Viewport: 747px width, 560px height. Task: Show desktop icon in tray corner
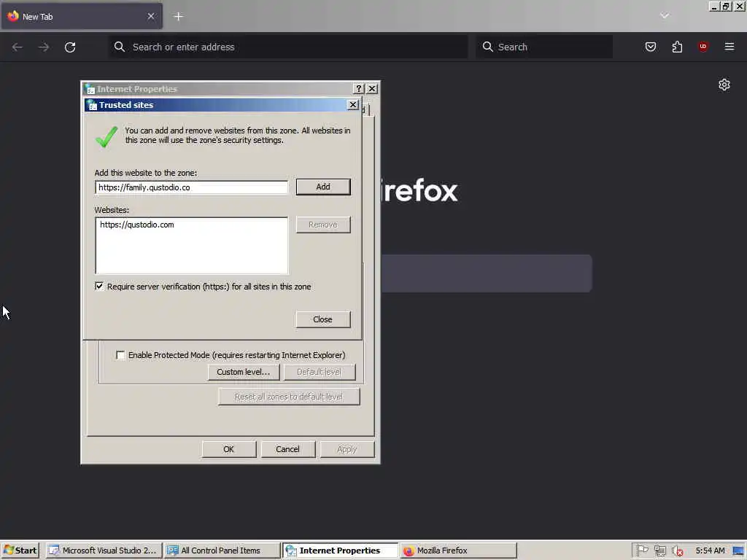click(x=739, y=551)
